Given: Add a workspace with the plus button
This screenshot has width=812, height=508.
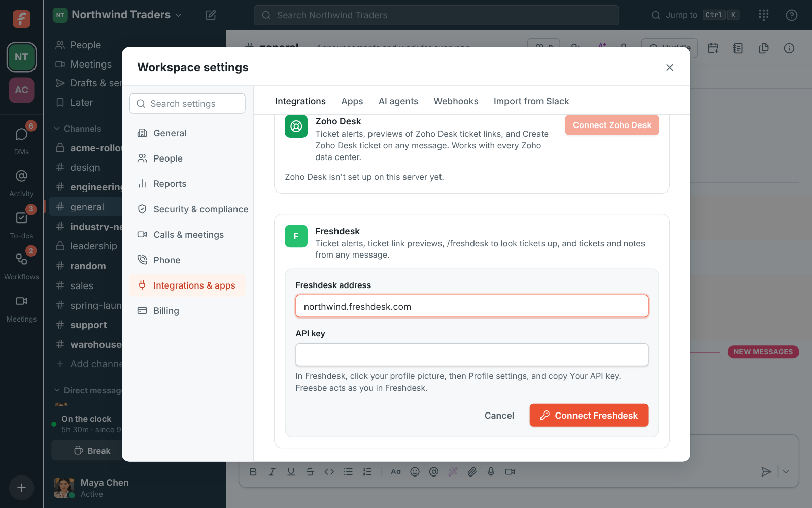Looking at the screenshot, I should pyautogui.click(x=21, y=488).
